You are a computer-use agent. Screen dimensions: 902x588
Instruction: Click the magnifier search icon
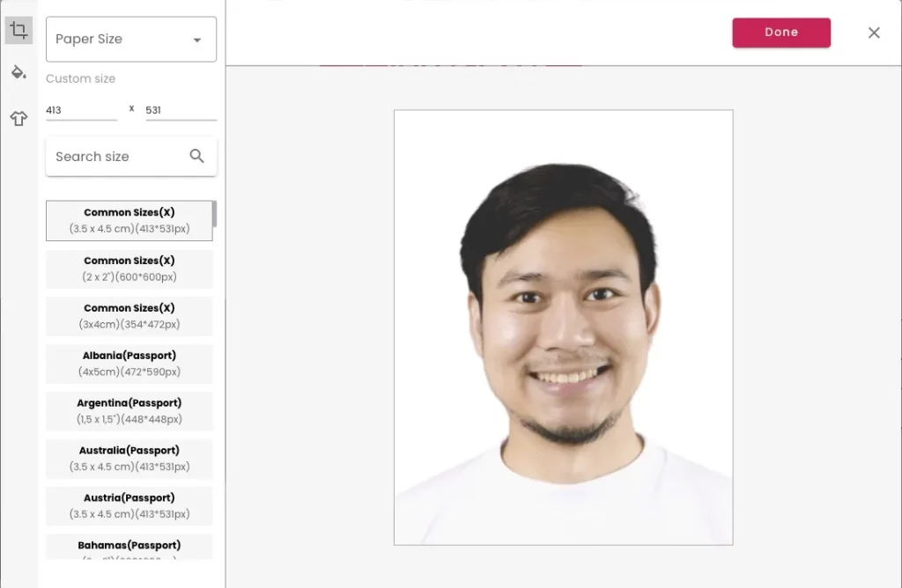coord(196,156)
